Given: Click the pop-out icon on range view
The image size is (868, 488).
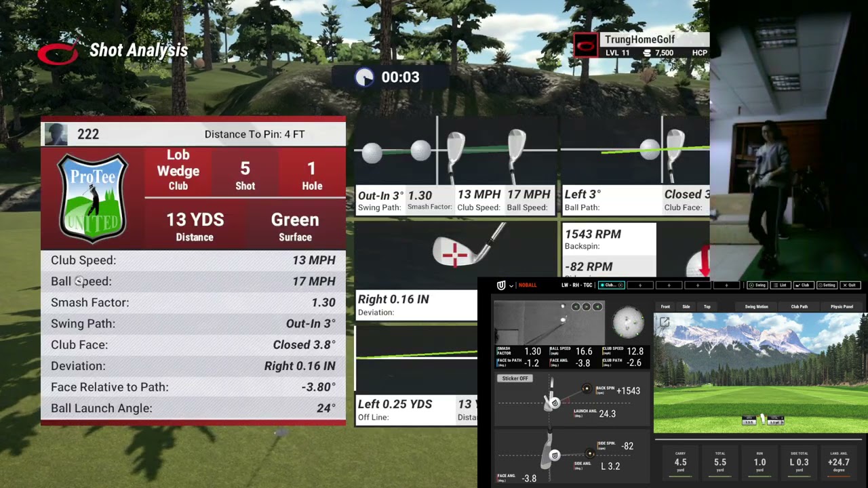Looking at the screenshot, I should (x=664, y=323).
